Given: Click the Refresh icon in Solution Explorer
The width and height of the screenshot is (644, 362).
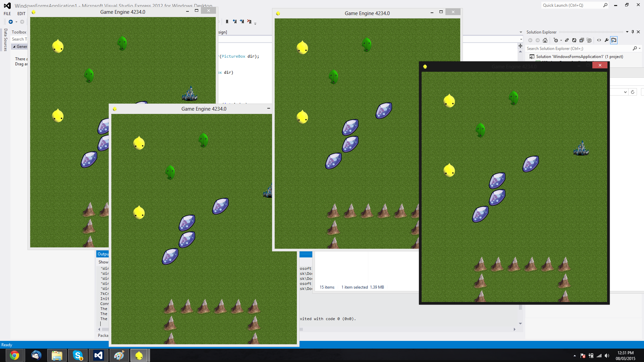Looking at the screenshot, I should tap(574, 40).
